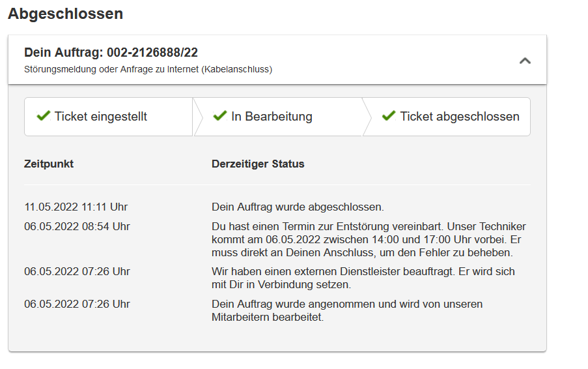Click the Abgeschlossen section heading
The image size is (588, 369).
click(65, 14)
